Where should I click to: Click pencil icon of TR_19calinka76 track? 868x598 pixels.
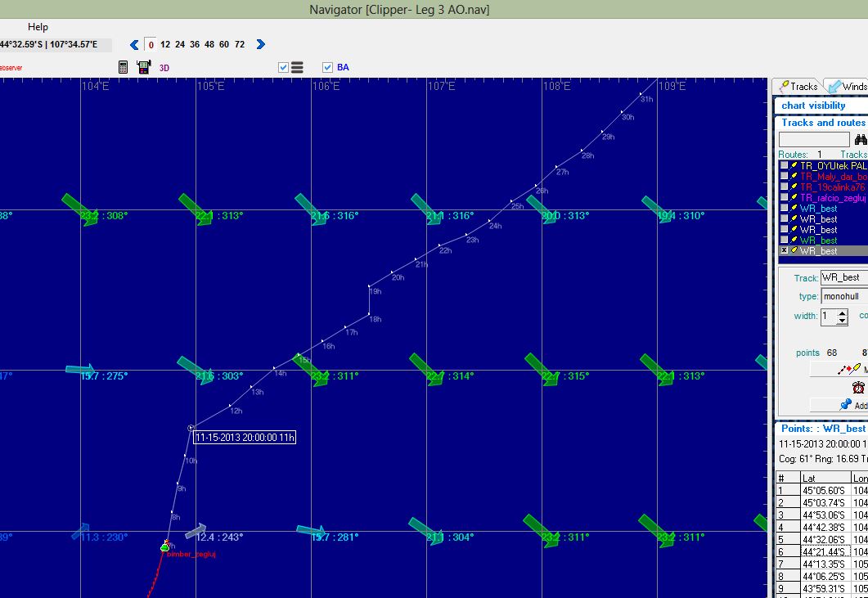click(x=794, y=187)
